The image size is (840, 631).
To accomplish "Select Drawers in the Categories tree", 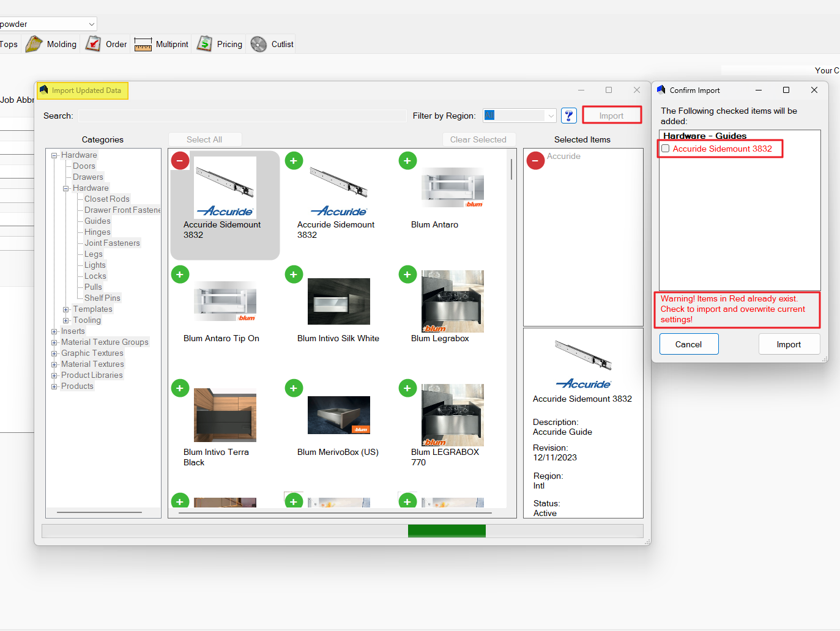I will point(88,177).
